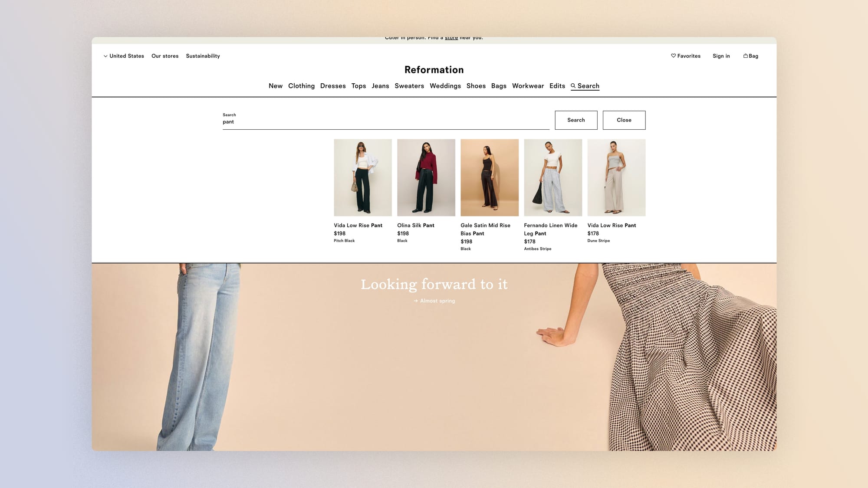This screenshot has width=868, height=488.
Task: Open the Sweaters menu item
Action: [x=409, y=86]
